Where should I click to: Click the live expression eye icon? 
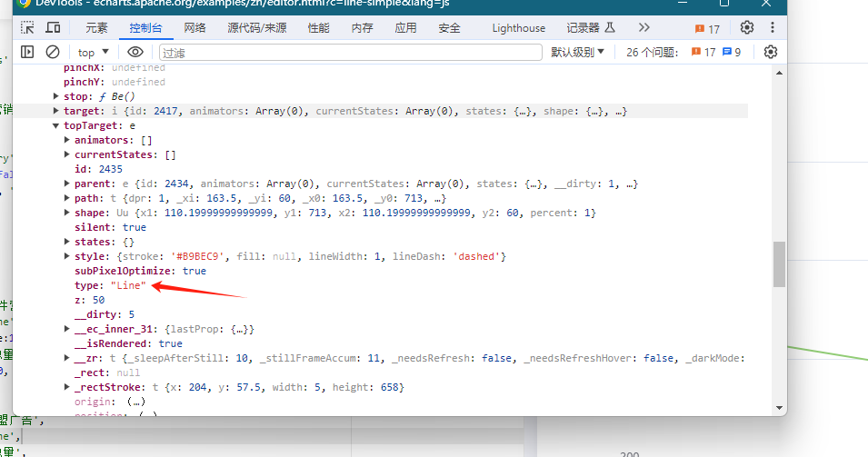point(135,53)
